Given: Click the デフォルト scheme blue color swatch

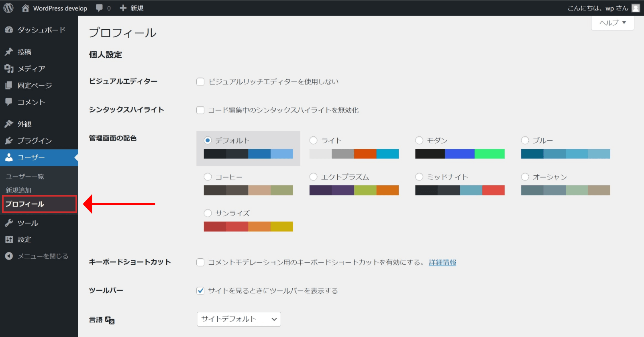Looking at the screenshot, I should [x=259, y=154].
